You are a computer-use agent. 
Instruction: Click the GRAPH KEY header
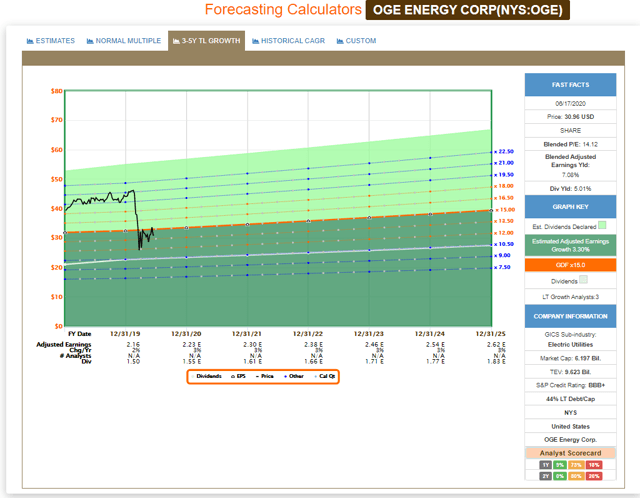pyautogui.click(x=570, y=207)
